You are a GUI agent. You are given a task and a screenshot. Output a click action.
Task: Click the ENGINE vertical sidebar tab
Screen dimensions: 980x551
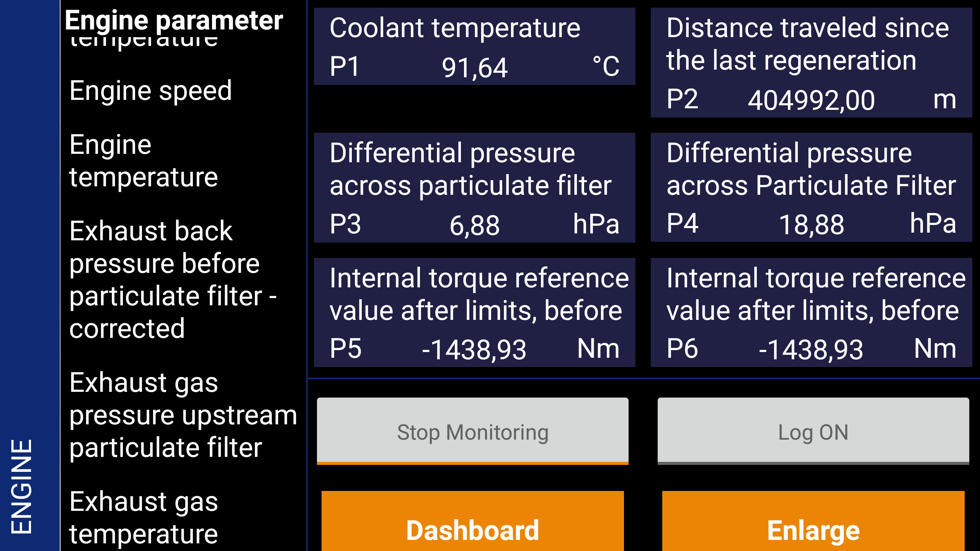click(21, 486)
